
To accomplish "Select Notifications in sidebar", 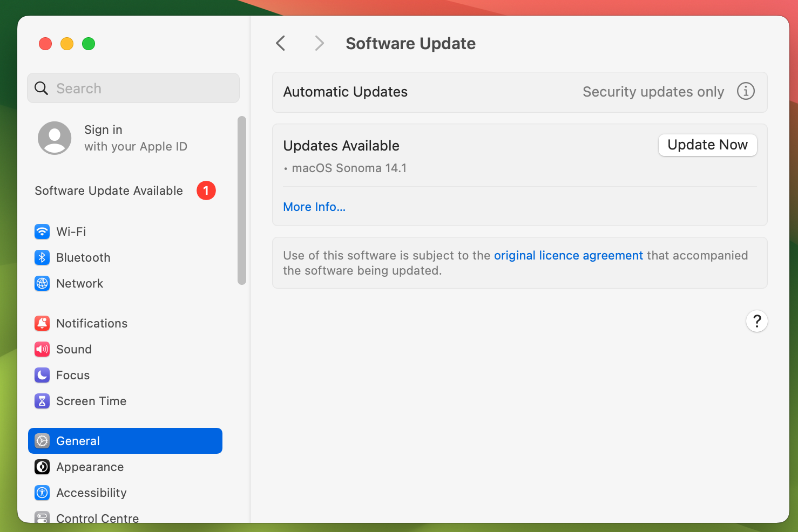I will [125, 323].
